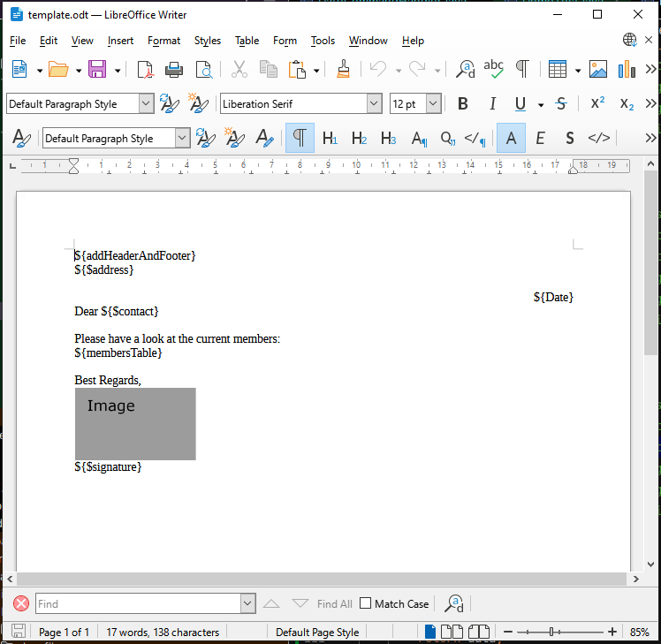
Task: Click the Save document icon
Action: [97, 70]
